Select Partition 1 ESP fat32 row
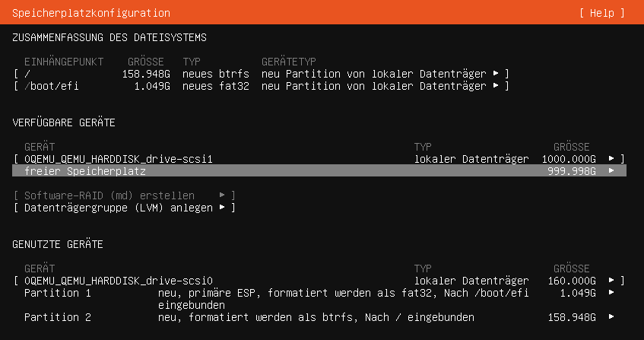Image resolution: width=644 pixels, height=340 pixels. coord(319,299)
